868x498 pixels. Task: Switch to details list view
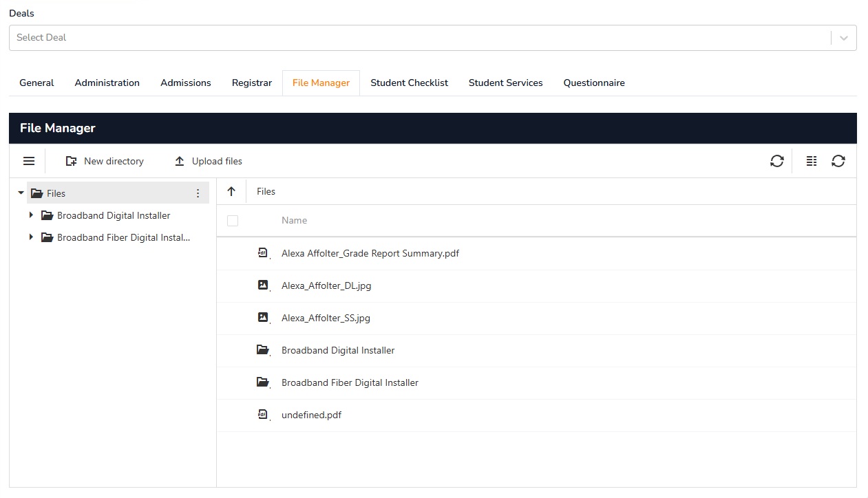[811, 160]
